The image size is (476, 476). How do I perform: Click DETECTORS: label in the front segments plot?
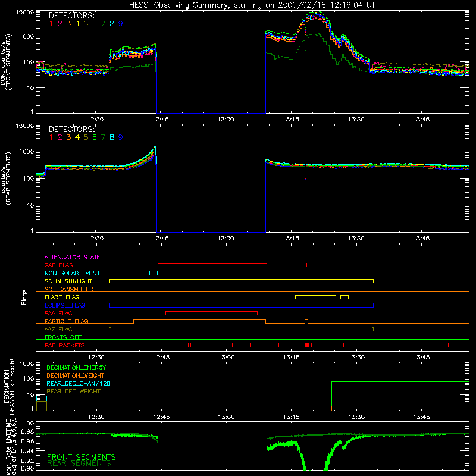click(71, 15)
